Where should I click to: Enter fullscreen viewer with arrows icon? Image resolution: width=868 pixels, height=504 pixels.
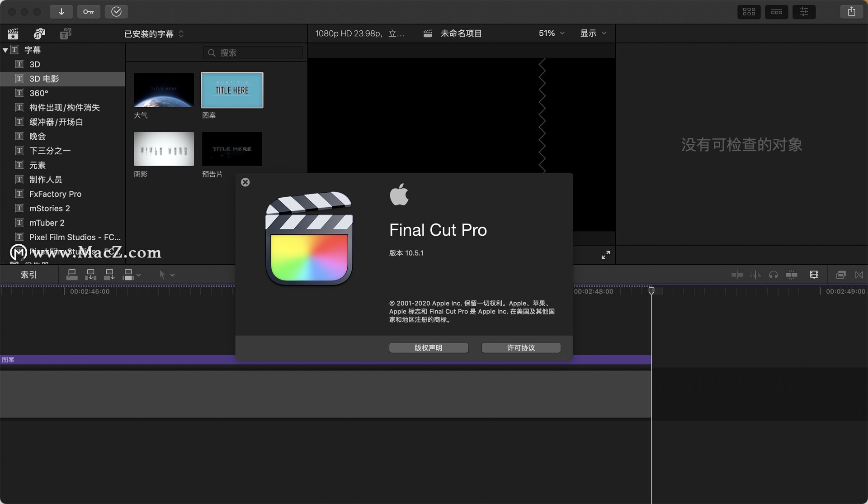click(606, 255)
